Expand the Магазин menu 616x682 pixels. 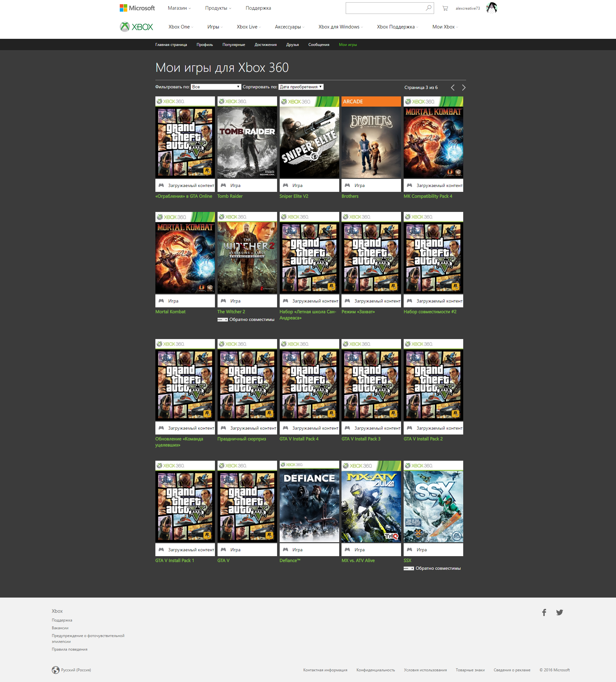(179, 8)
